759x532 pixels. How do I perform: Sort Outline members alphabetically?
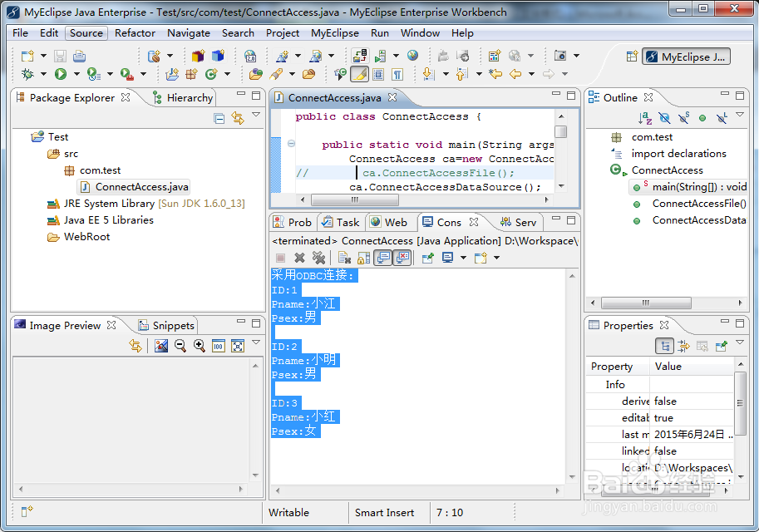click(645, 117)
